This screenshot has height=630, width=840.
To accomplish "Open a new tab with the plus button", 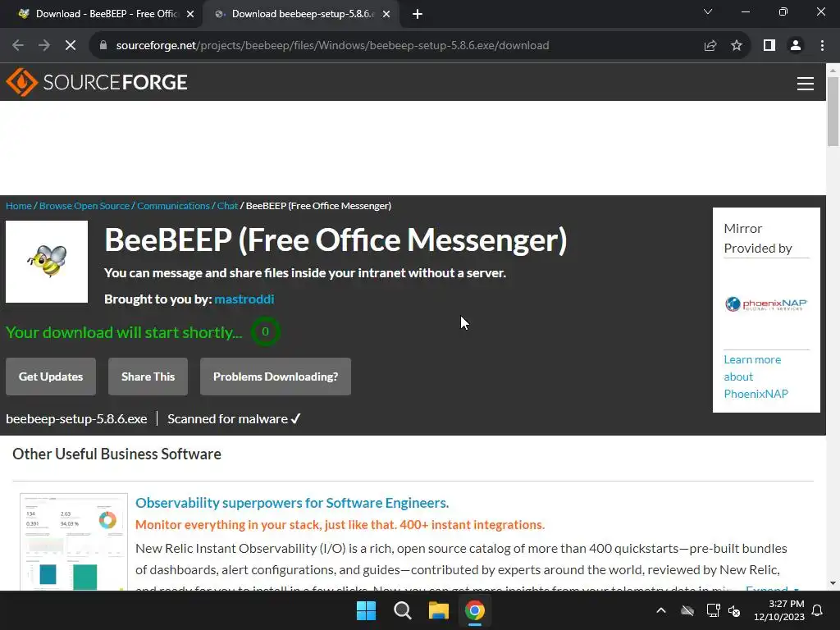I will click(x=418, y=15).
